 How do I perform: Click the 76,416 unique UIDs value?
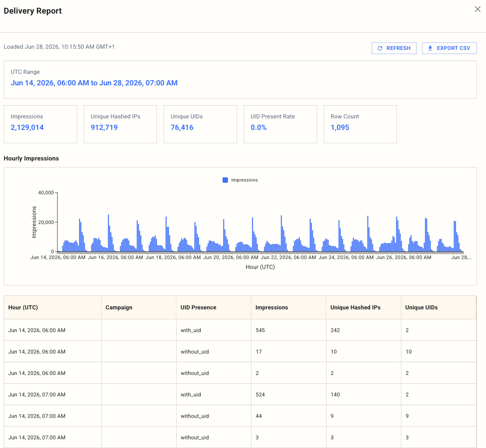coord(182,127)
